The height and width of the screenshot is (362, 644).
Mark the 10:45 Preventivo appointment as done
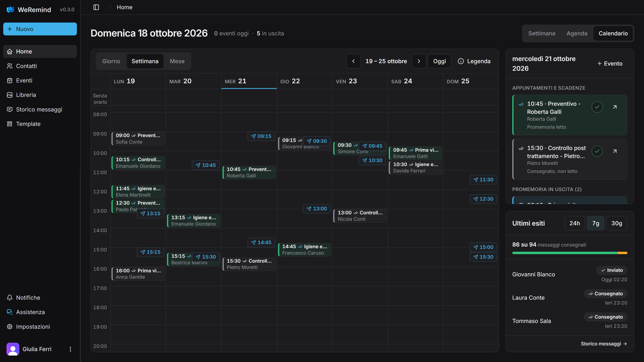tap(597, 107)
